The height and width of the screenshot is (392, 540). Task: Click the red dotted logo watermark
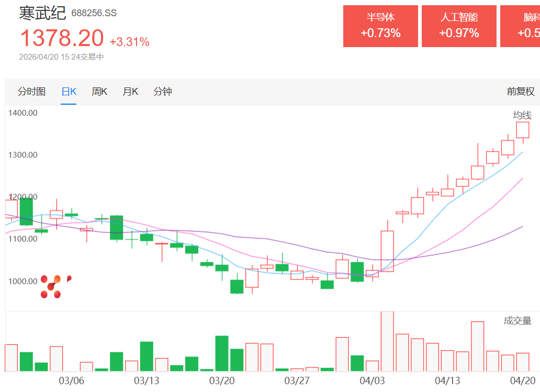tap(54, 287)
